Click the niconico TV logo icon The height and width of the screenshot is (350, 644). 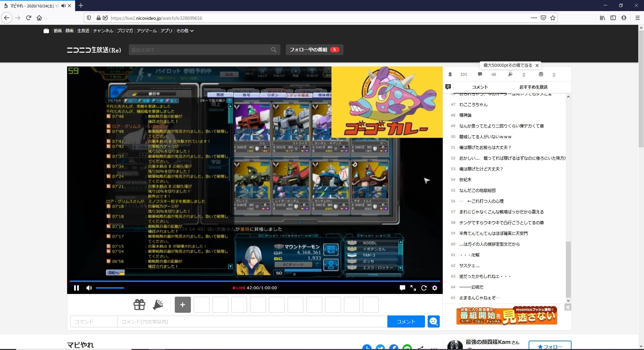tap(46, 31)
